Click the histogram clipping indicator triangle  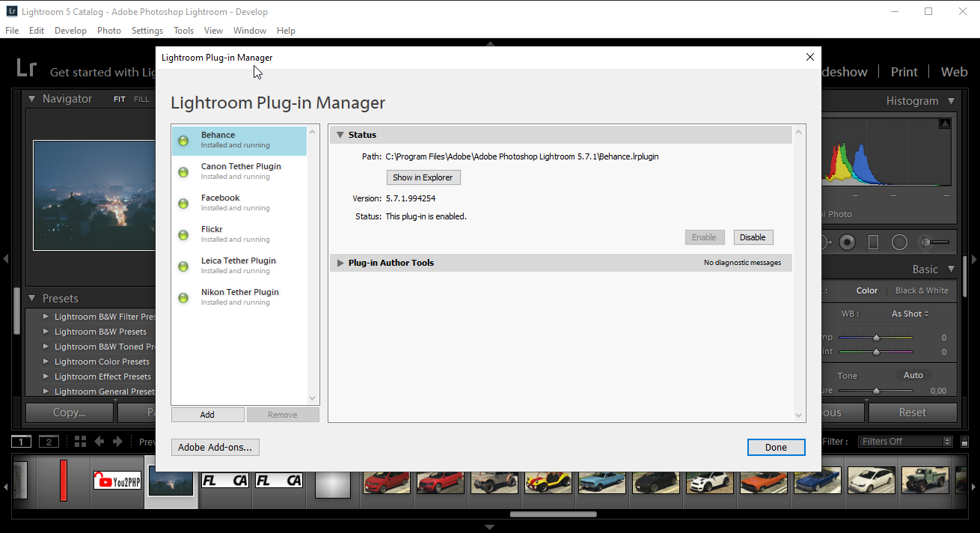click(x=945, y=124)
